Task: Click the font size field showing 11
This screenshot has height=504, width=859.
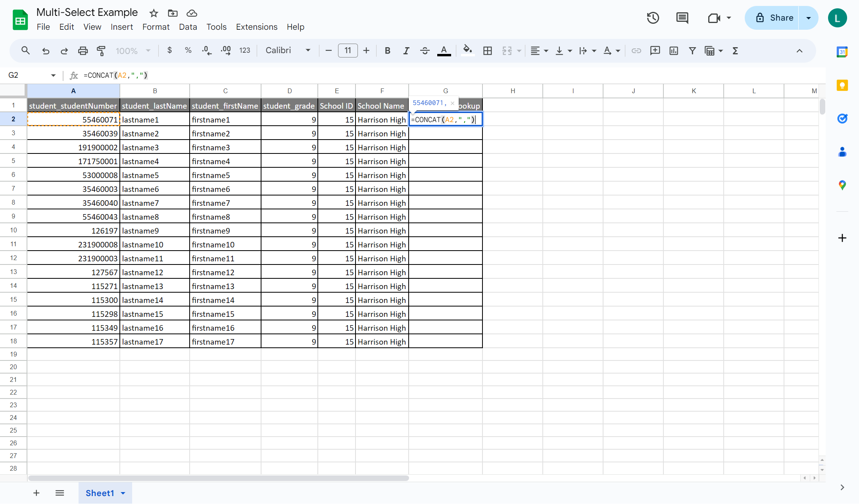Action: [348, 50]
